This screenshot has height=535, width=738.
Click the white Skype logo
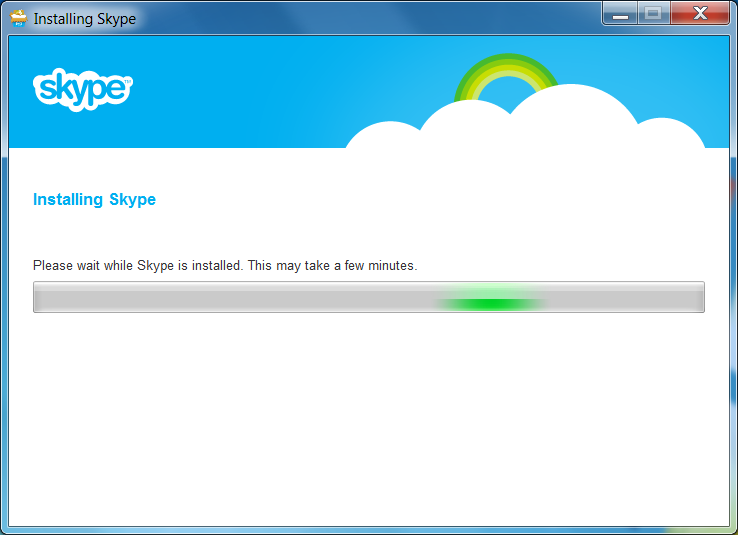[x=83, y=89]
